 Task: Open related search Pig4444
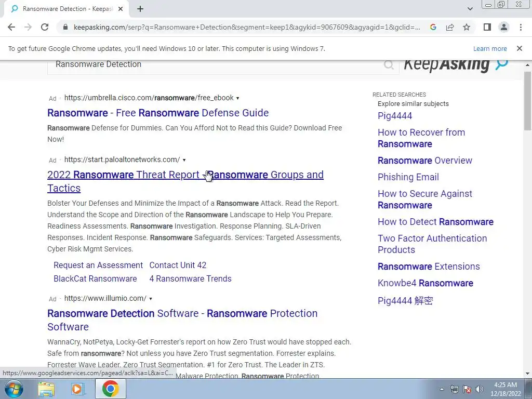pos(395,116)
